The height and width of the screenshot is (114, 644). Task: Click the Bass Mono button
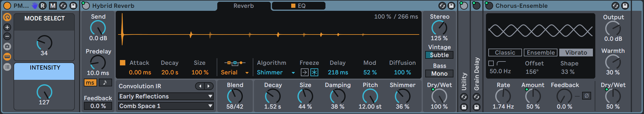tap(439, 73)
